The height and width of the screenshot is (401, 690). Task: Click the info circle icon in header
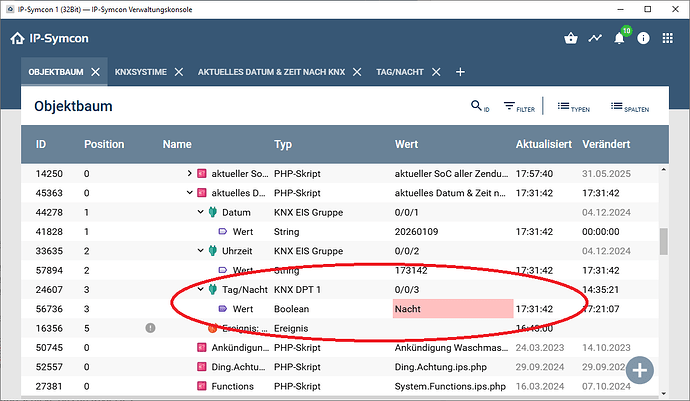pyautogui.click(x=643, y=39)
